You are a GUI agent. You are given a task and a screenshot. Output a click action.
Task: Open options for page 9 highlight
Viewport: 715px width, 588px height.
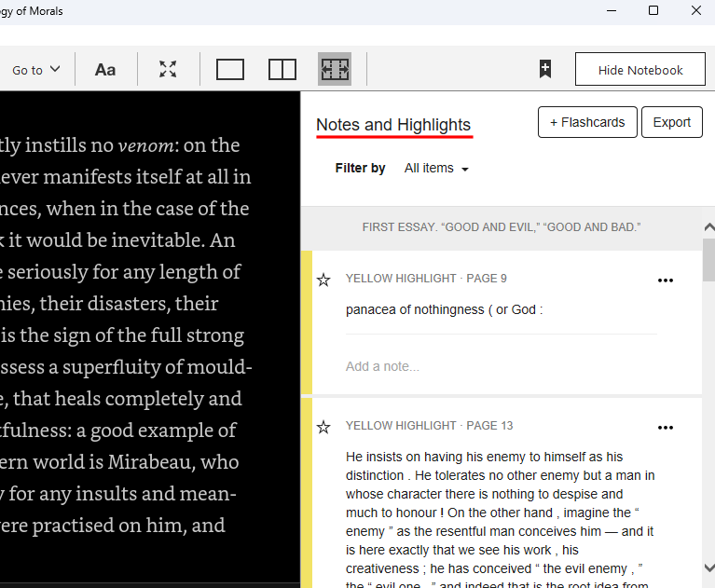coord(665,280)
